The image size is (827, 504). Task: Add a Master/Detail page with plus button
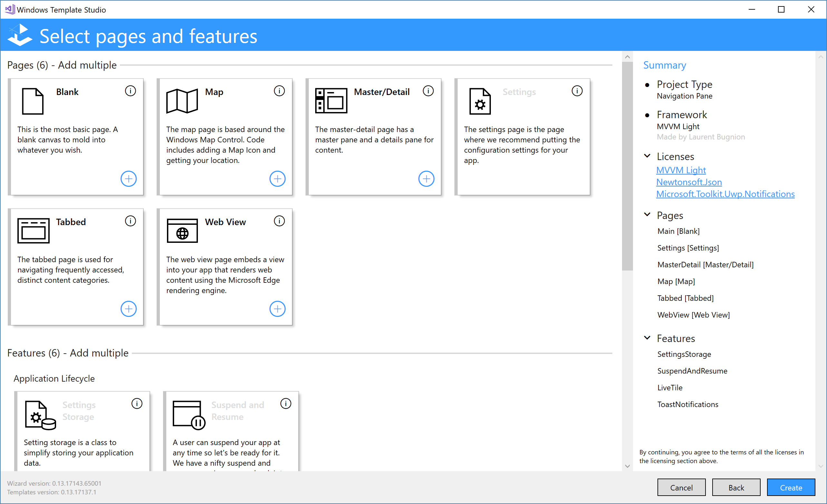[426, 179]
